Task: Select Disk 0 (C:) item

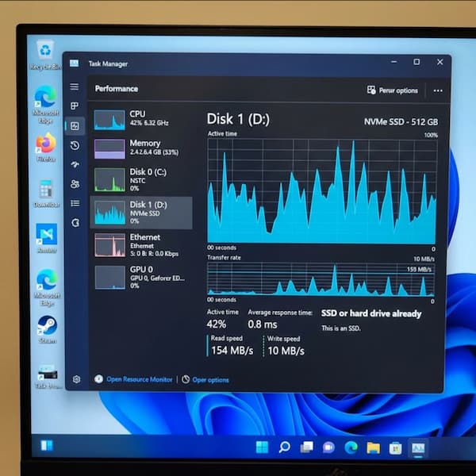Action: point(141,180)
